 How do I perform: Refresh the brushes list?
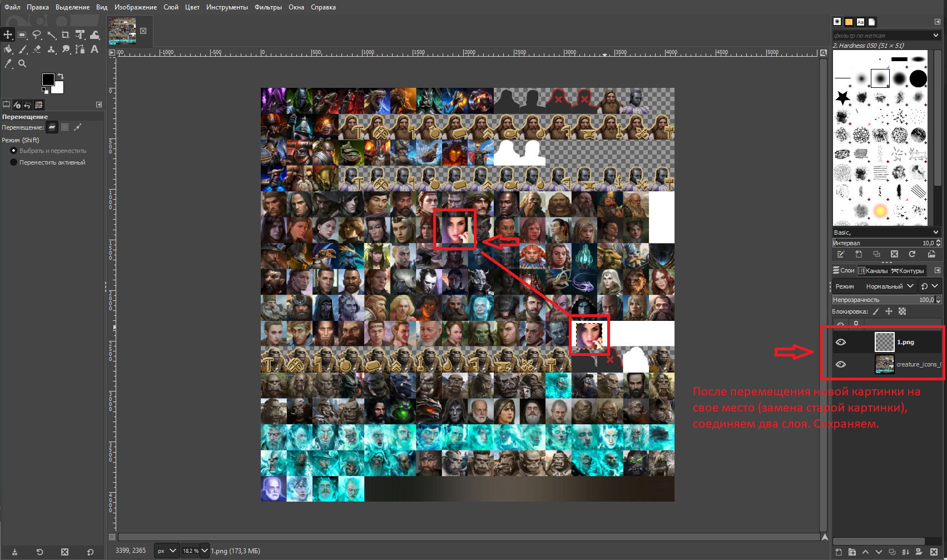point(912,254)
